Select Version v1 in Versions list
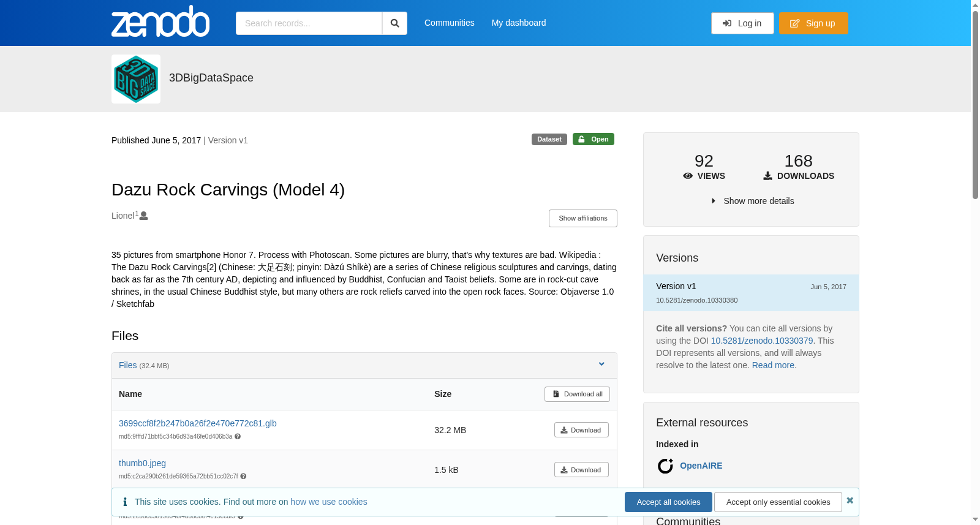 751,293
